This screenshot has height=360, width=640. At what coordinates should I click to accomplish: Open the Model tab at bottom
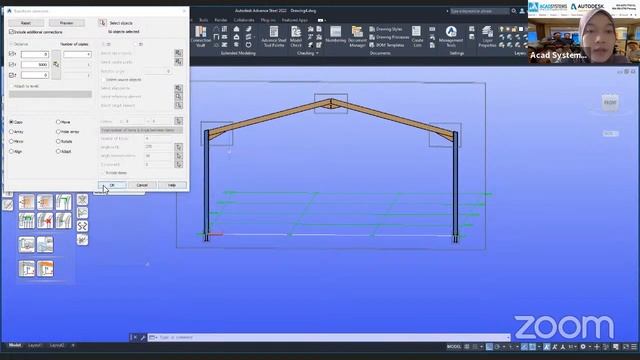pos(15,345)
